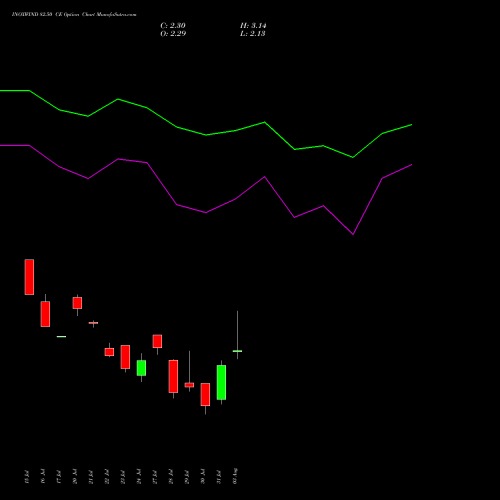Click the lowest red candle for 30 Jul

tap(205, 394)
